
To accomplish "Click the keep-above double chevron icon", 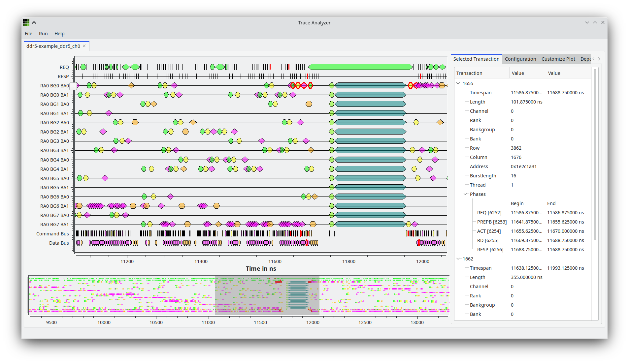I will [x=34, y=22].
